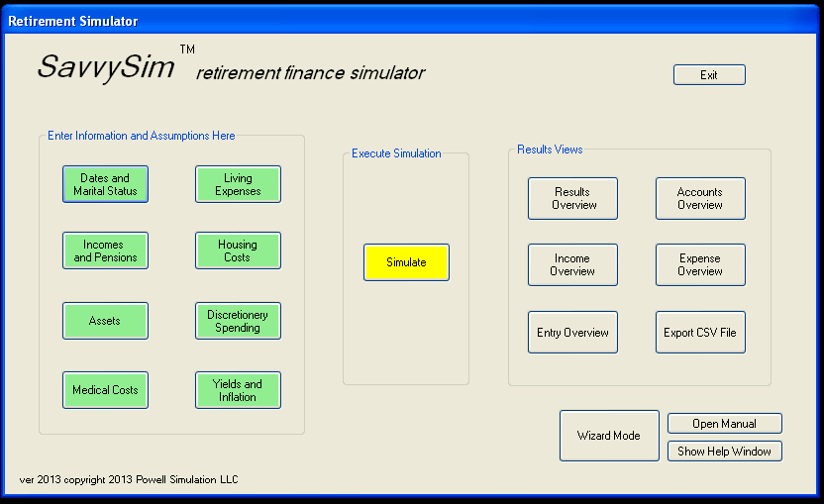824x504 pixels.
Task: Open the Assets entry form
Action: click(105, 321)
